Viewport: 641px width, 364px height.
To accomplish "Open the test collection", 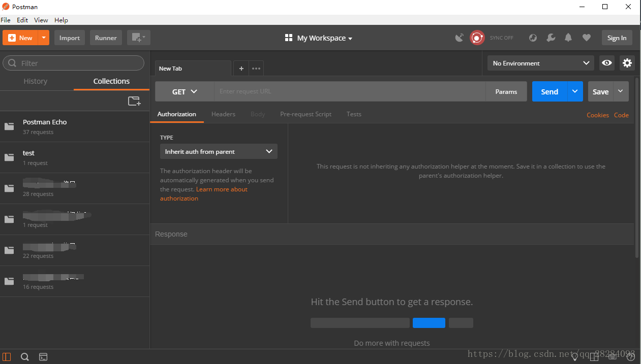I will point(75,157).
